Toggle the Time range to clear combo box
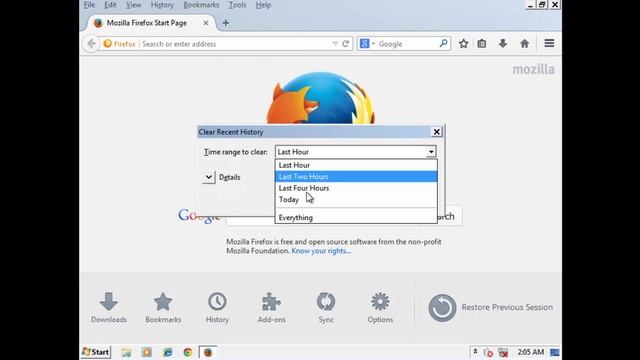The image size is (640, 360). click(x=356, y=152)
